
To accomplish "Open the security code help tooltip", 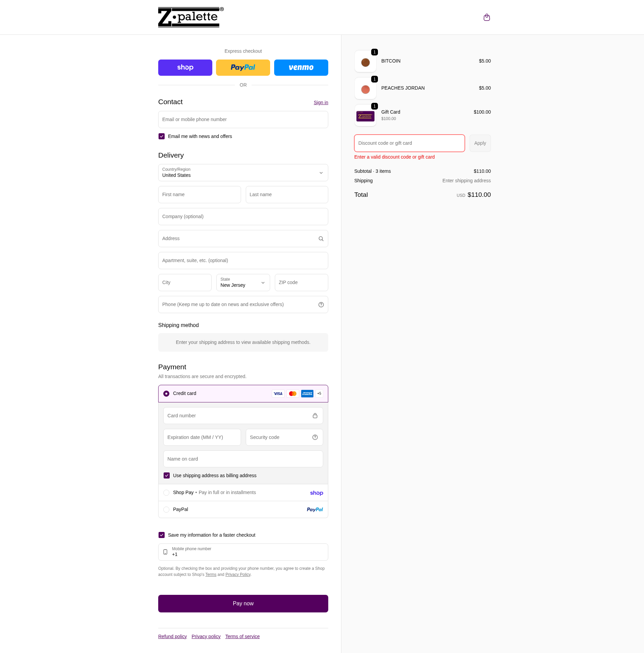I will click(315, 437).
